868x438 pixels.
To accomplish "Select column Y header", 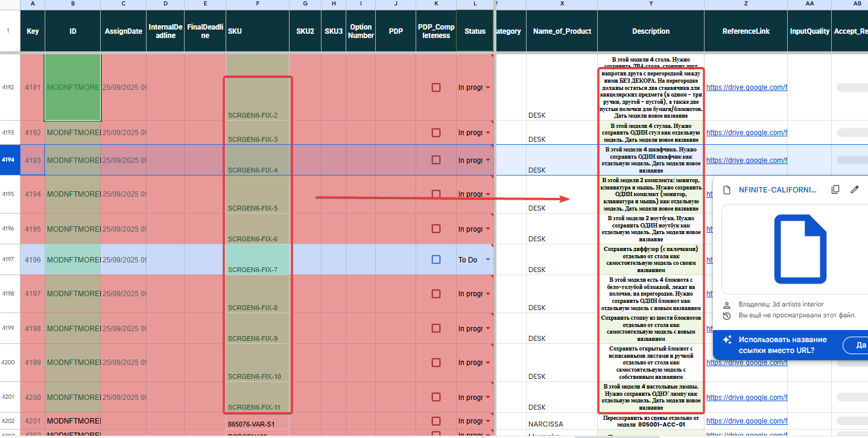I will point(651,5).
